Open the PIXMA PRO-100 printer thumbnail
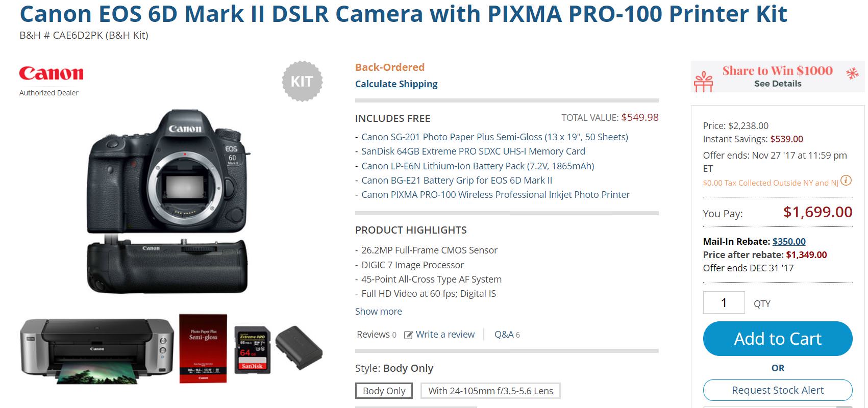868x408 pixels. [96, 351]
